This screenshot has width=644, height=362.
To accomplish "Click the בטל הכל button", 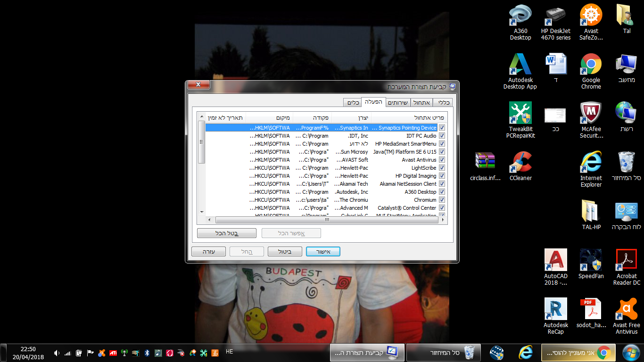I will click(x=227, y=233).
